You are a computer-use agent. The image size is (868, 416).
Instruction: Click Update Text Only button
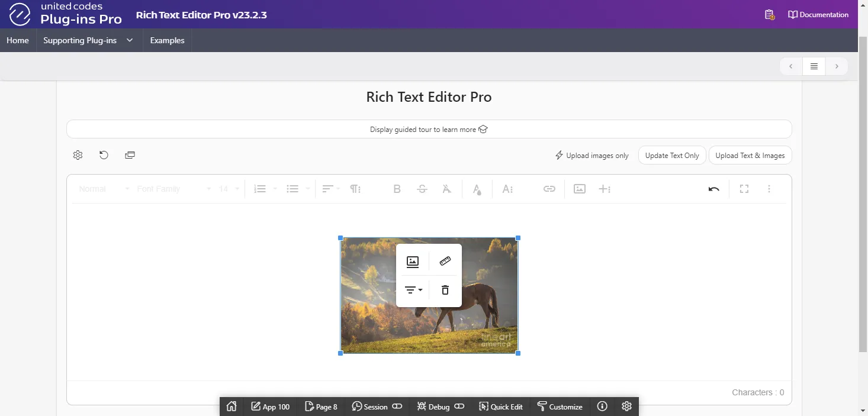(672, 156)
